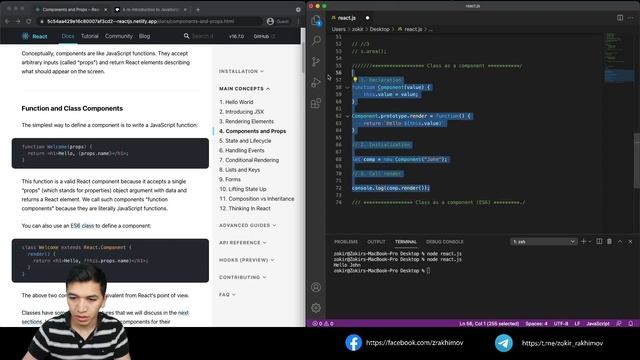This screenshot has width=640, height=360.
Task: Click the browser address bar
Action: click(x=149, y=21)
